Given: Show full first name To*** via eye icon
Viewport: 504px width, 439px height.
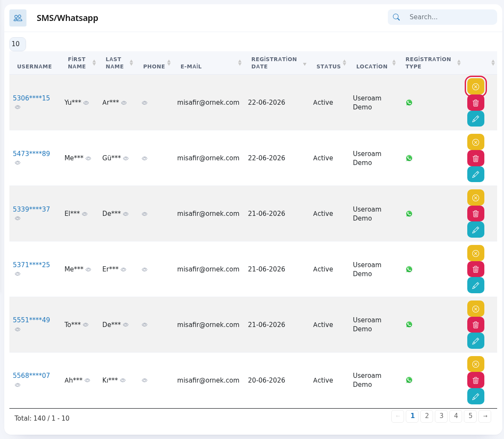Looking at the screenshot, I should (86, 325).
